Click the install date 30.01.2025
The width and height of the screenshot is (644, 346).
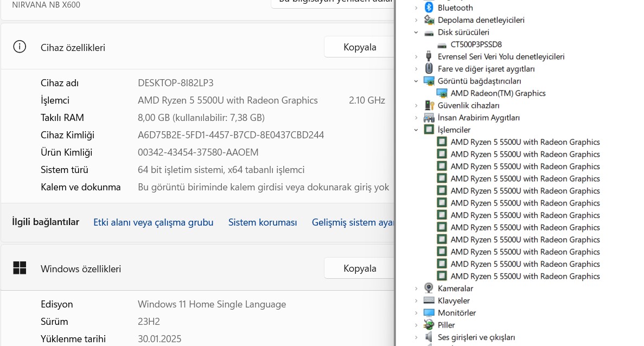pos(160,338)
